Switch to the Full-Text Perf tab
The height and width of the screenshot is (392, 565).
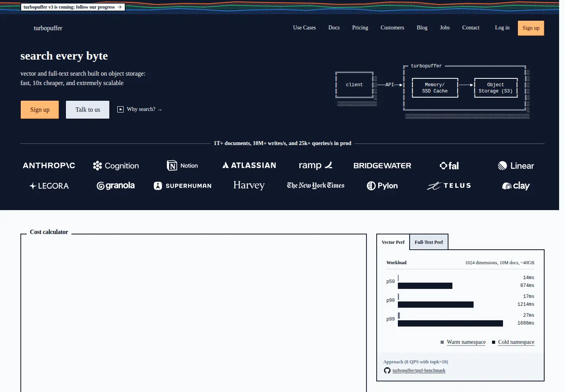(429, 242)
